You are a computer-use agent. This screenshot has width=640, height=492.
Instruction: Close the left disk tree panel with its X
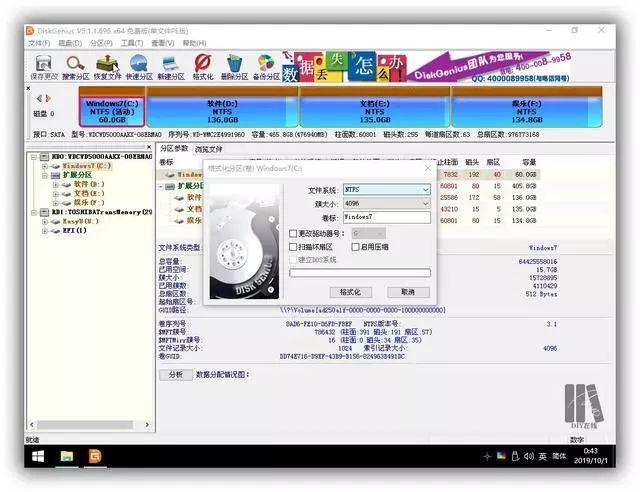149,147
